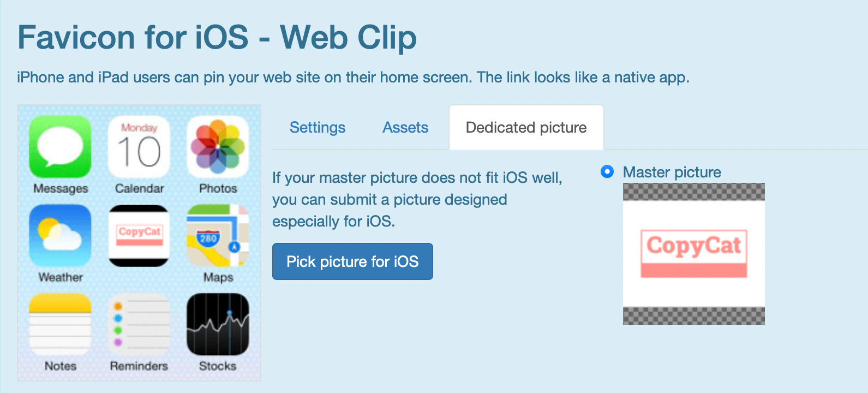Image resolution: width=868 pixels, height=393 pixels.
Task: Open the Assets tab
Action: 405,128
